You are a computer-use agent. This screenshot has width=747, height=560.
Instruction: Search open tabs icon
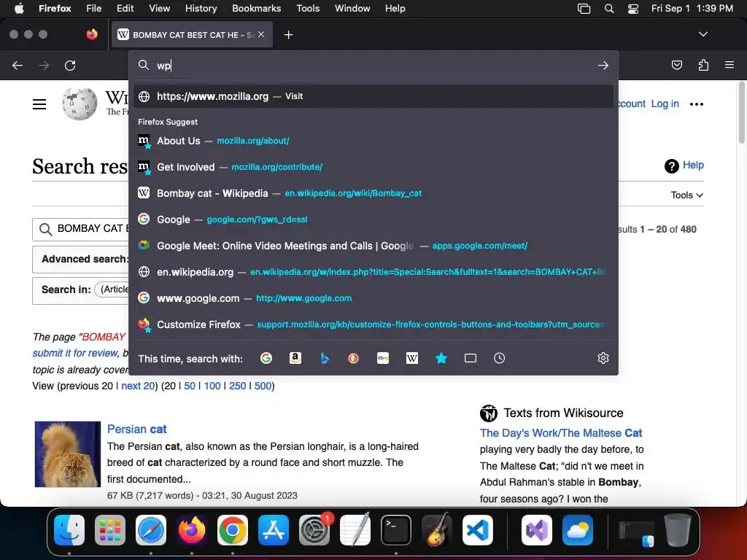click(471, 358)
